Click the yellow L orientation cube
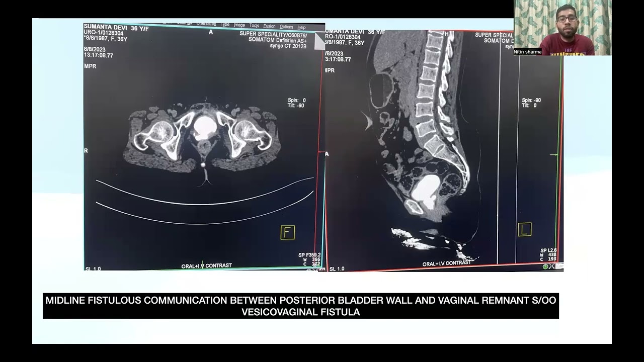 [x=524, y=230]
